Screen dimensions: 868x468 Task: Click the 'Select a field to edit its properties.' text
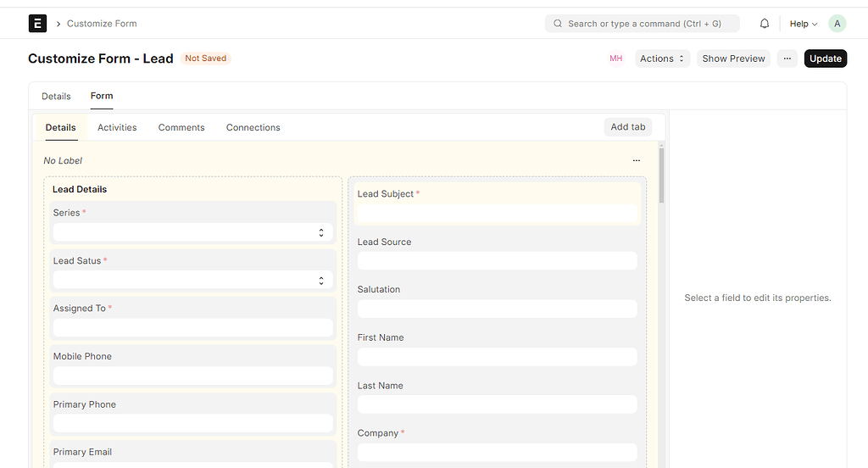pyautogui.click(x=758, y=298)
